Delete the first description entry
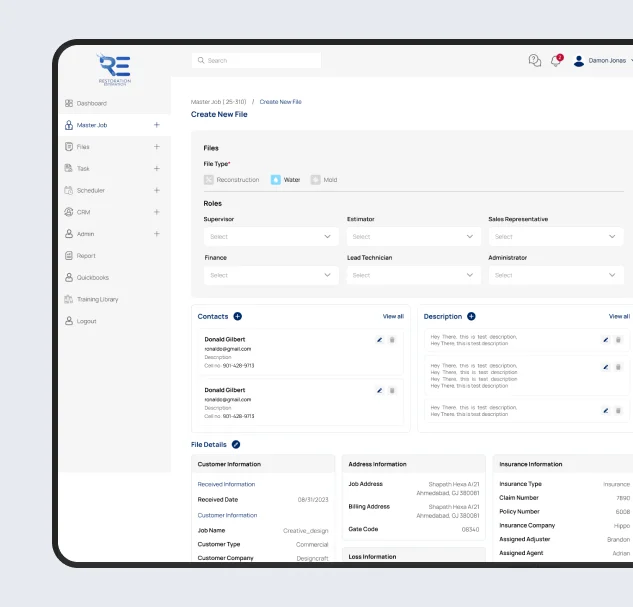Viewport: 633px width, 607px height. point(618,340)
